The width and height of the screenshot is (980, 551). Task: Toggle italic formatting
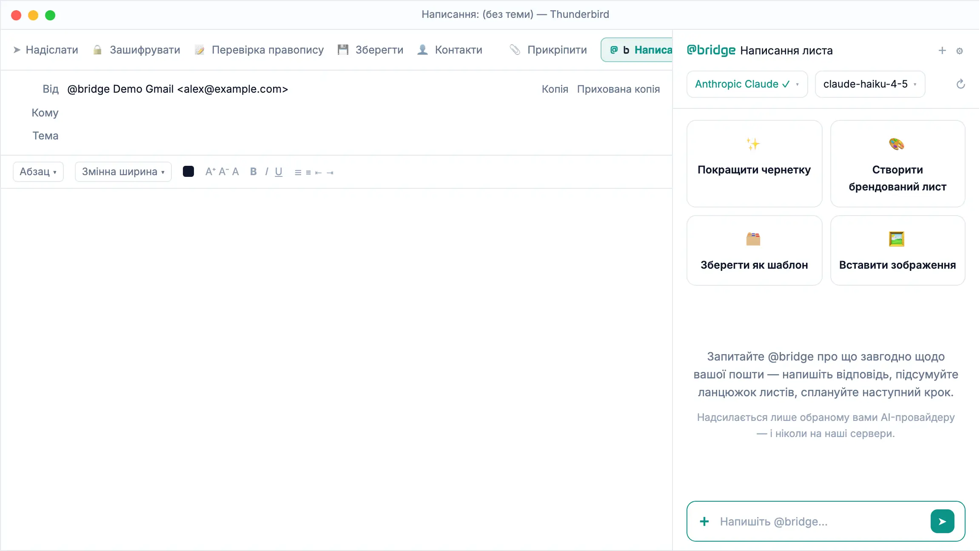click(266, 172)
